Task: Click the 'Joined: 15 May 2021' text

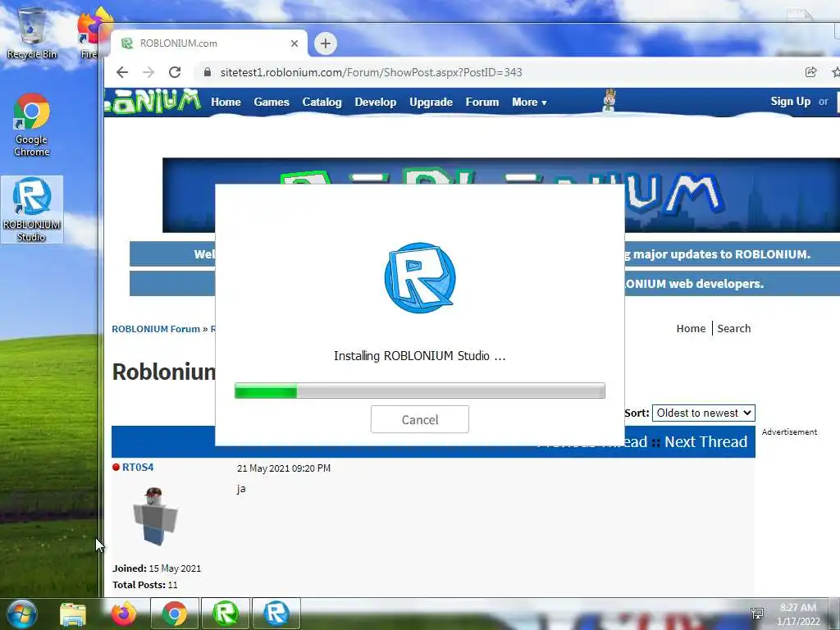Action: tap(157, 568)
